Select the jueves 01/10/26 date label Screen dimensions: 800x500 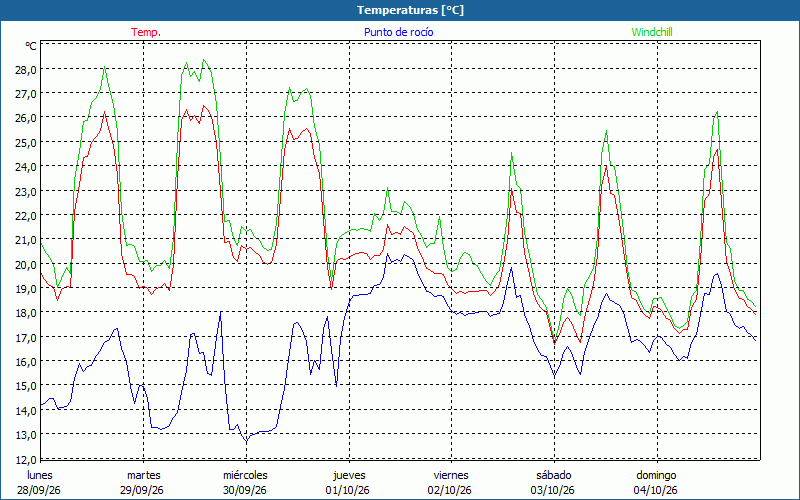click(348, 483)
